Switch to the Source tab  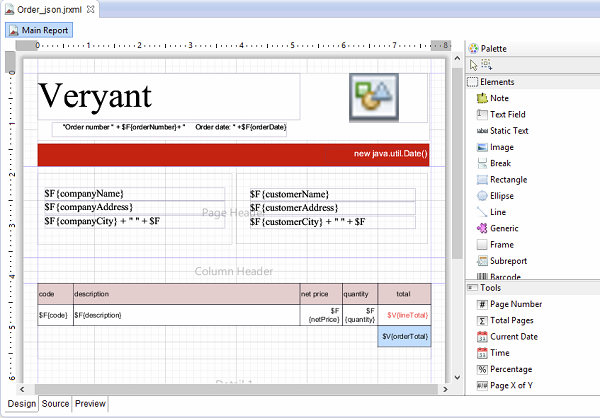tap(55, 404)
